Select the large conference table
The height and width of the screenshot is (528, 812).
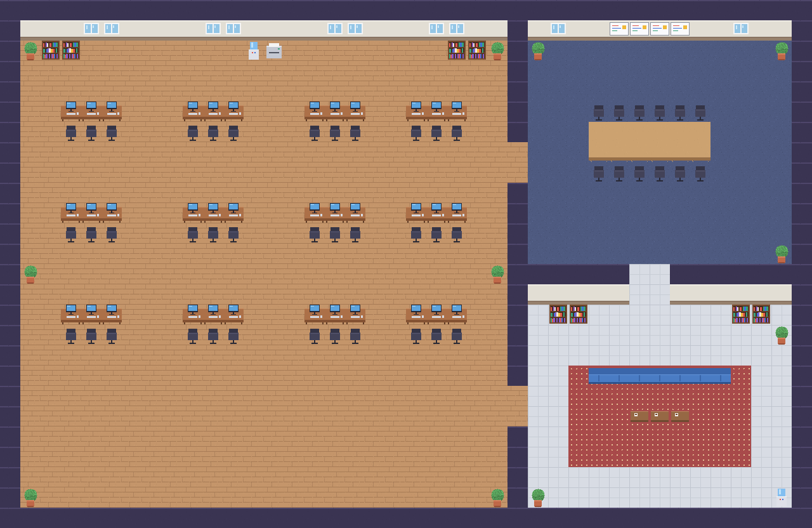coord(650,141)
